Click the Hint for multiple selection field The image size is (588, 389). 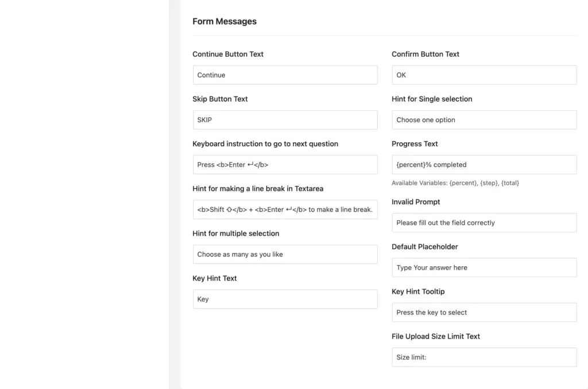point(285,254)
